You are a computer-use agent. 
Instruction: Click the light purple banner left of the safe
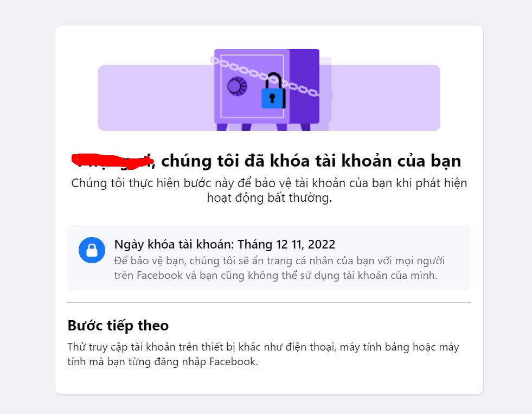(x=156, y=98)
